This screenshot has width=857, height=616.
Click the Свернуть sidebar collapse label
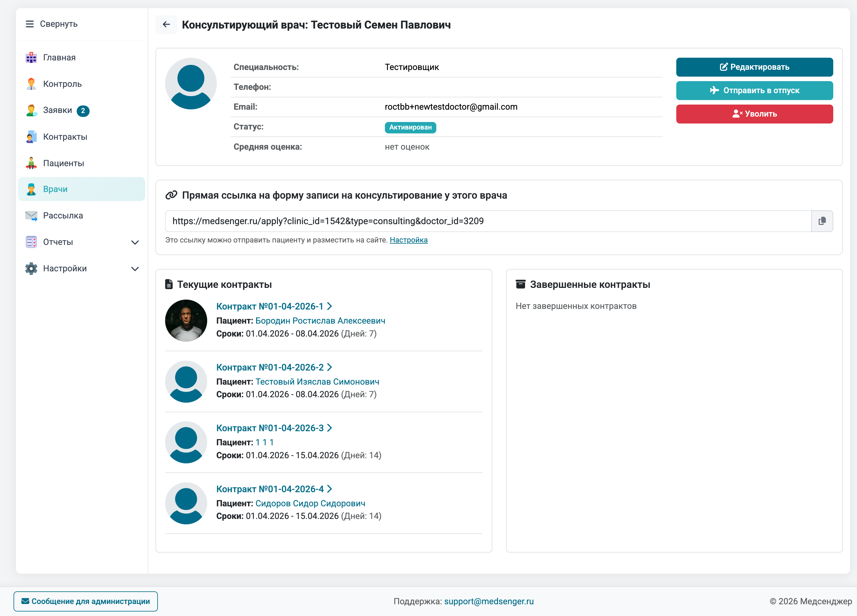pyautogui.click(x=59, y=24)
